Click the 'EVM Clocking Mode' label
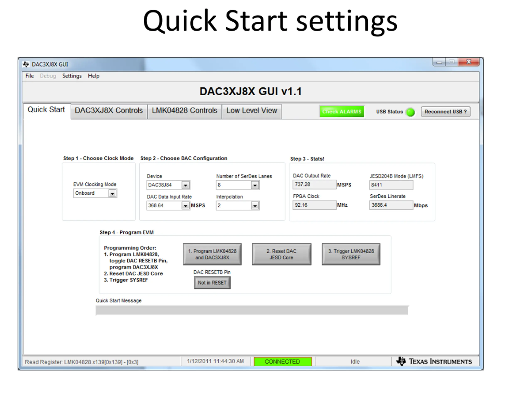This screenshot has width=532, height=399. (x=95, y=185)
